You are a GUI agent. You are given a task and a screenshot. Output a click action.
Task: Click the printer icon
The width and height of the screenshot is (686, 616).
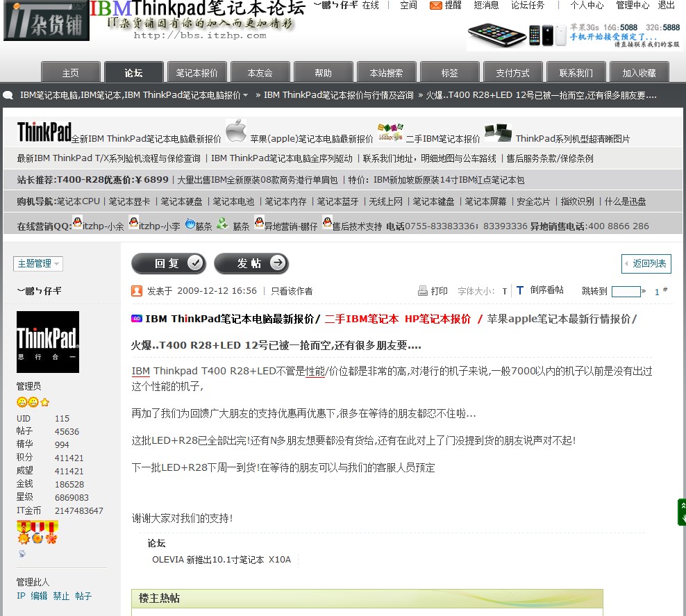click(x=423, y=291)
